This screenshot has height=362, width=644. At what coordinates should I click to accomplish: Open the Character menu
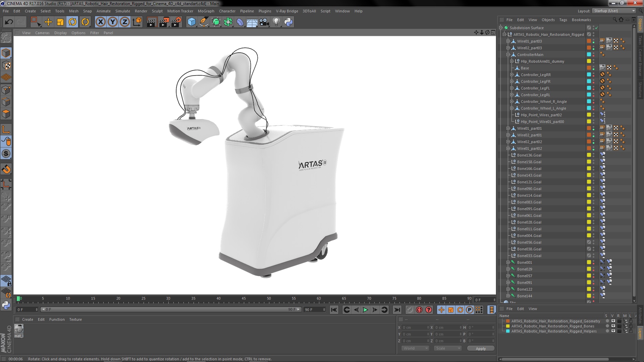point(227,11)
